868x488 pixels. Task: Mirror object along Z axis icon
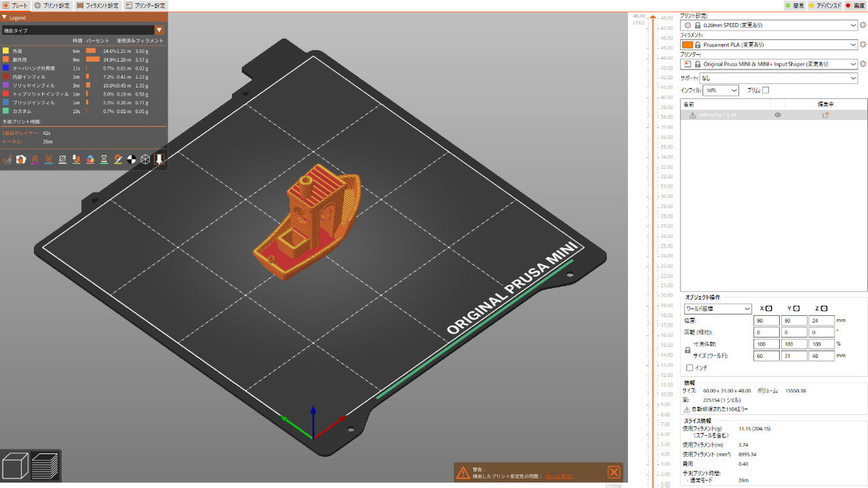[x=824, y=308]
